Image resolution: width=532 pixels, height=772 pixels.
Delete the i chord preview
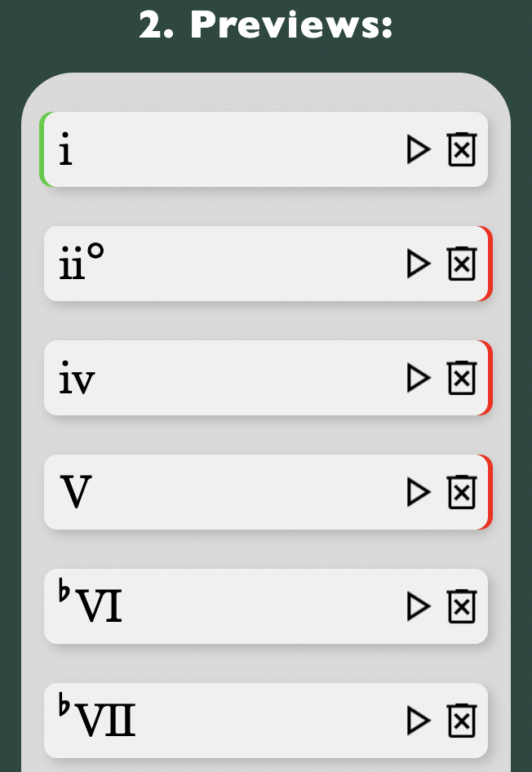pos(462,149)
